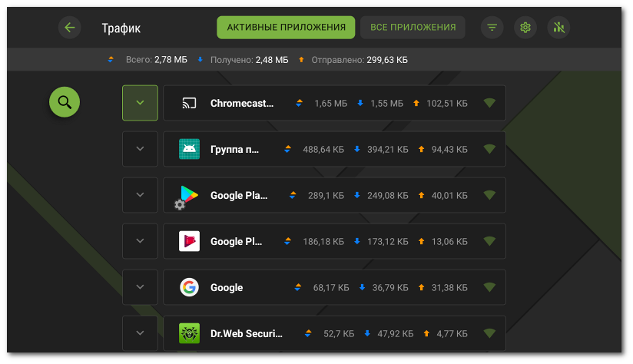This screenshot has width=633, height=364.
Task: Click the Dr.Web Security spider icon
Action: coord(189,334)
